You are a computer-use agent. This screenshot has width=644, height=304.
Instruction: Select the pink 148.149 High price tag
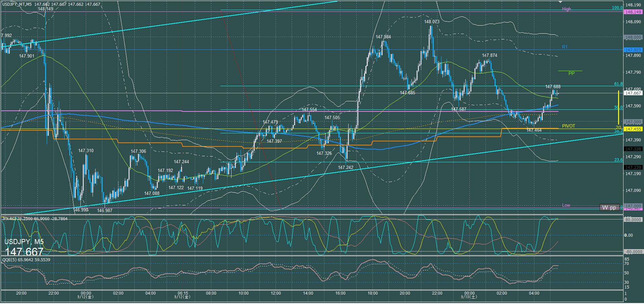(x=633, y=12)
